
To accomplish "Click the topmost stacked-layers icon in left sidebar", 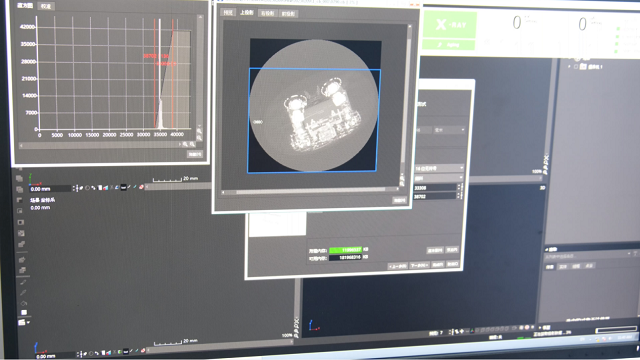I will click(x=19, y=178).
